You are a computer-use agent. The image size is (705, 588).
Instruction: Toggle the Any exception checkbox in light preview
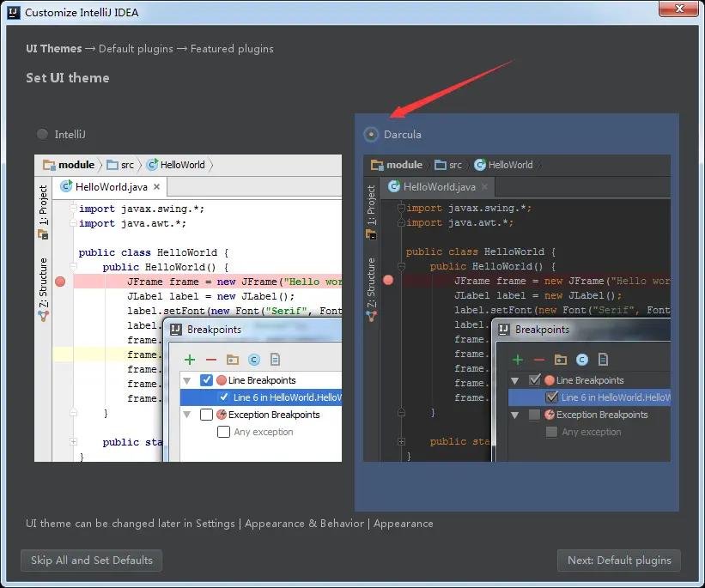223,432
